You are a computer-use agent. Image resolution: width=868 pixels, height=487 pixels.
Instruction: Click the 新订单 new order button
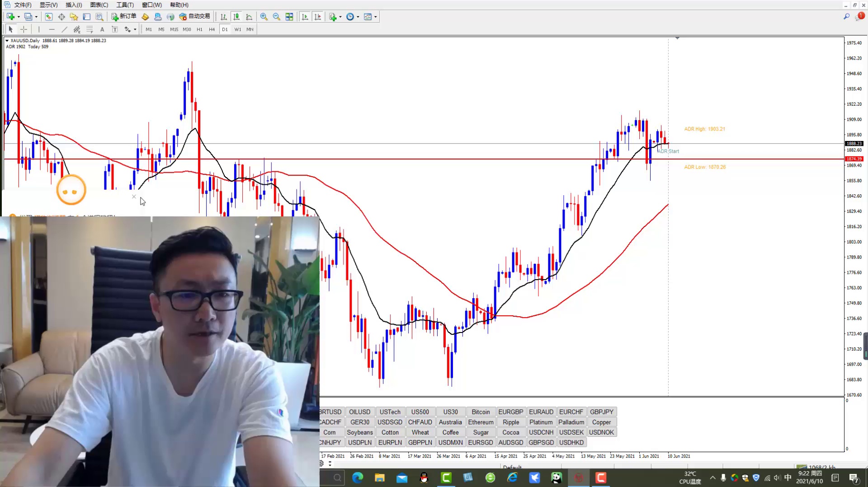click(x=124, y=17)
